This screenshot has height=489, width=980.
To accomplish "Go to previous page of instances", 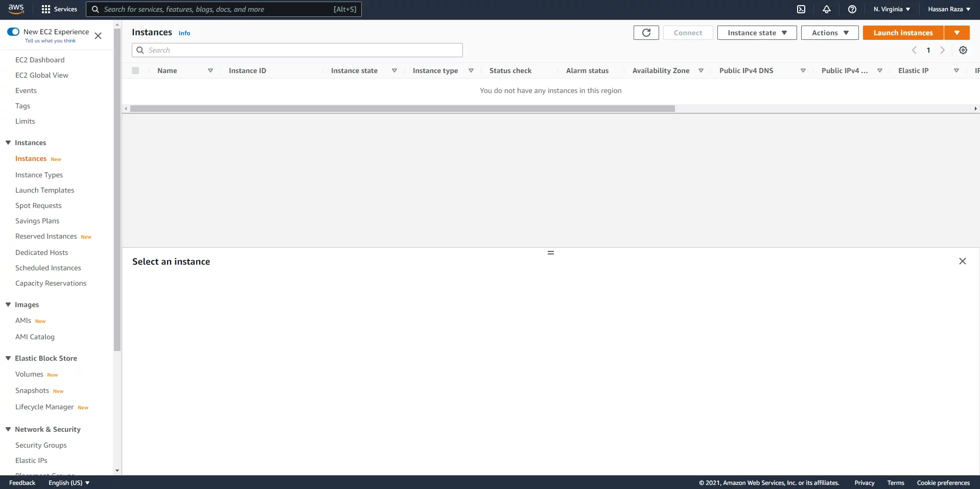I will (x=914, y=50).
